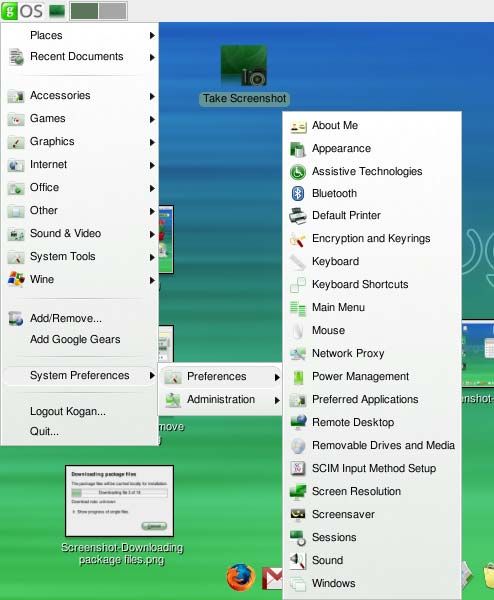Click the Internet category icon
The width and height of the screenshot is (494, 600).
pos(16,165)
